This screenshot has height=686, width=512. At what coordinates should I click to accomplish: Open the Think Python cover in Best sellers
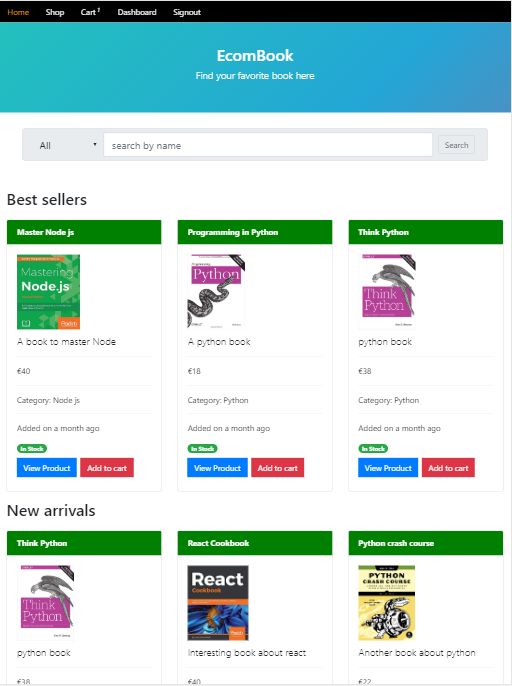click(387, 291)
